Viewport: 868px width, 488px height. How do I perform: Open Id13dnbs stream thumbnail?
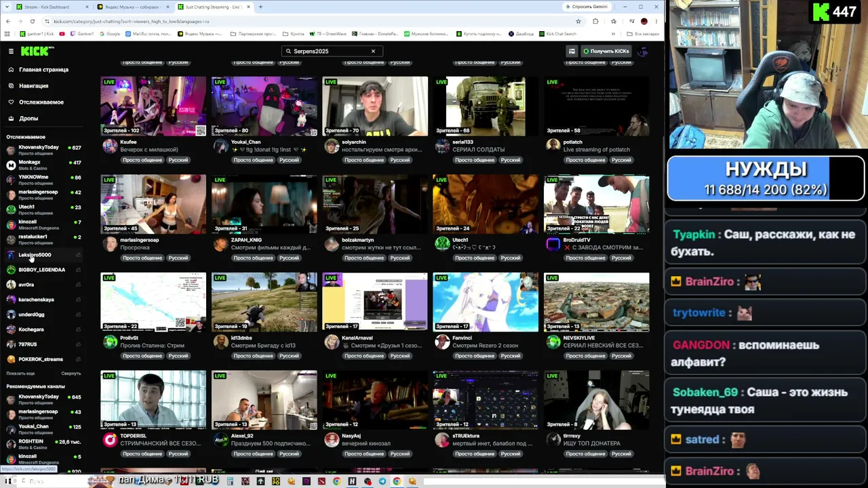tap(264, 302)
